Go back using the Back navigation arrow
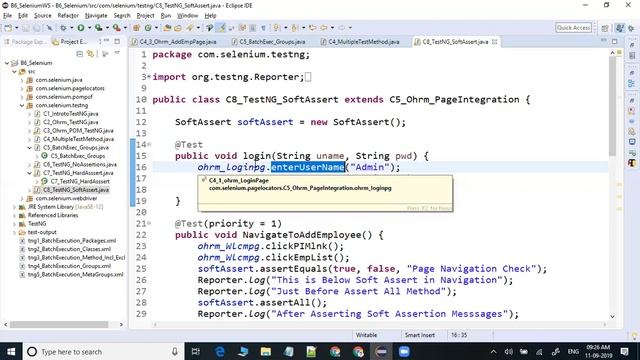 (324, 28)
